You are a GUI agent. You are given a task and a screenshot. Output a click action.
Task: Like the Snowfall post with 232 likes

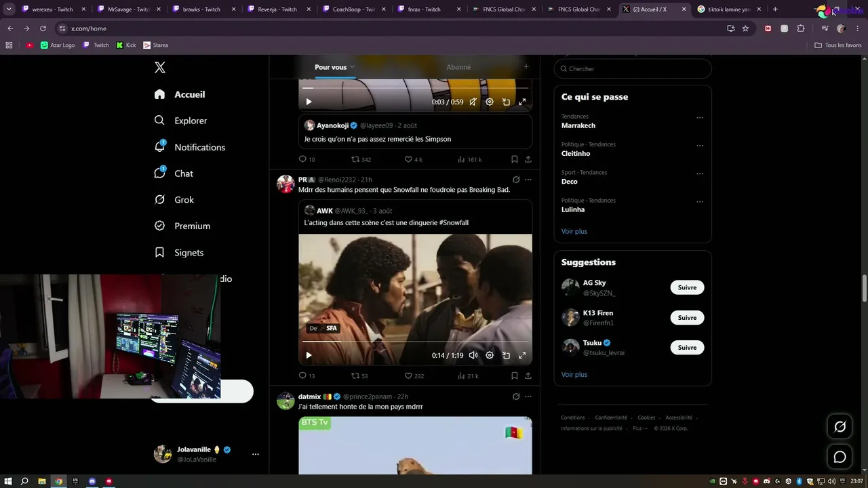click(414, 375)
